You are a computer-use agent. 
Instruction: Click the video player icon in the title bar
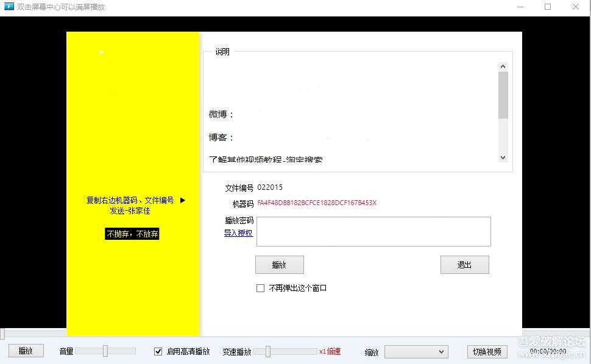click(x=9, y=7)
